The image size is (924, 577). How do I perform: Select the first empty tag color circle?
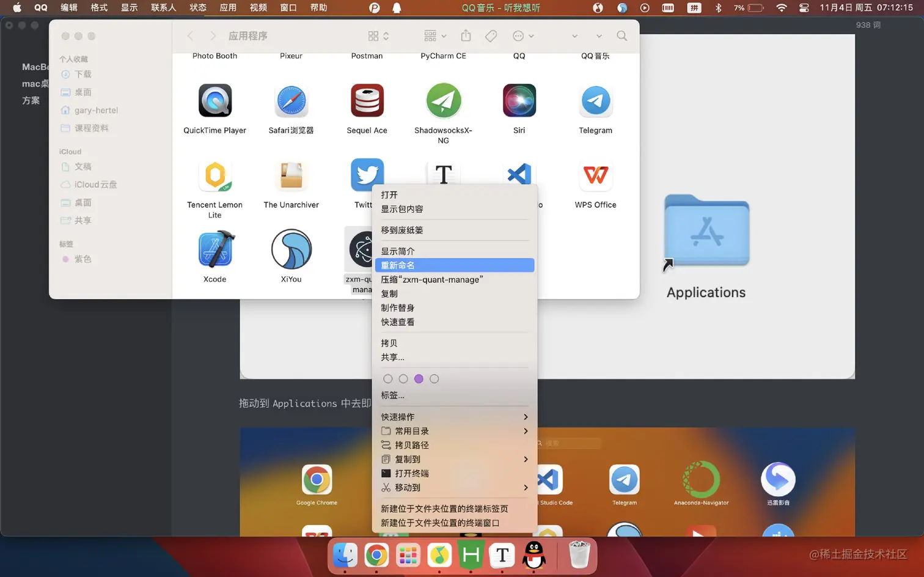tap(387, 379)
